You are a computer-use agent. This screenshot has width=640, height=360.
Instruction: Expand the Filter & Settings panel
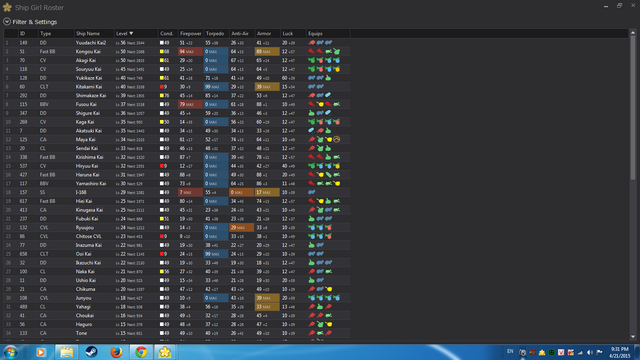[7, 22]
